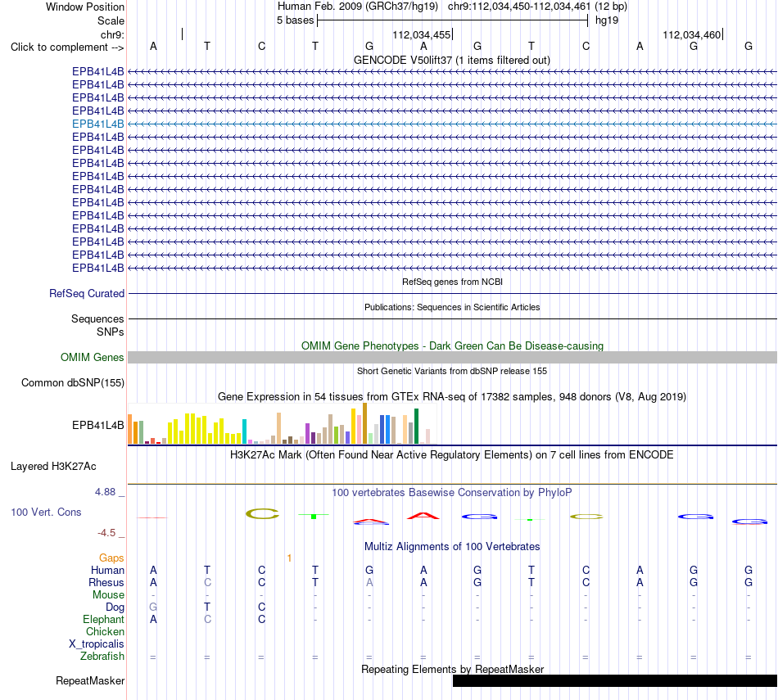Open 'Repeating Elements by RepeatMasker' title
The height and width of the screenshot is (700, 778).
click(x=452, y=669)
